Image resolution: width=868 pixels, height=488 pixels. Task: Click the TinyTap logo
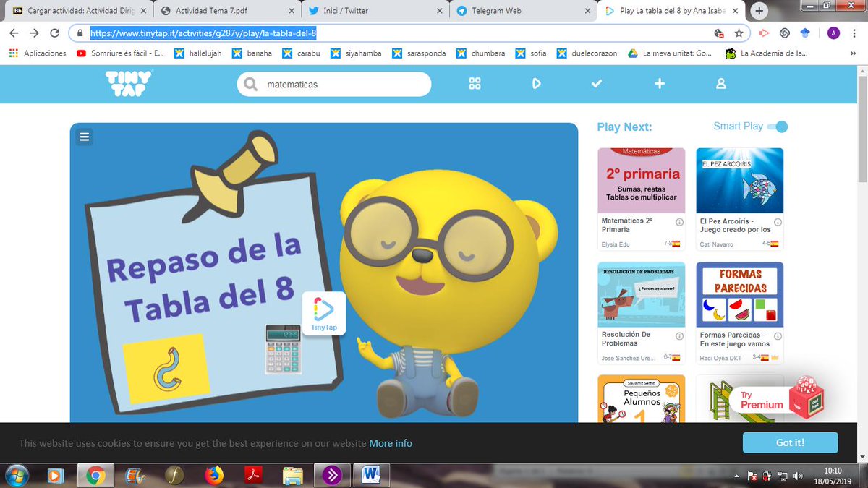click(128, 84)
